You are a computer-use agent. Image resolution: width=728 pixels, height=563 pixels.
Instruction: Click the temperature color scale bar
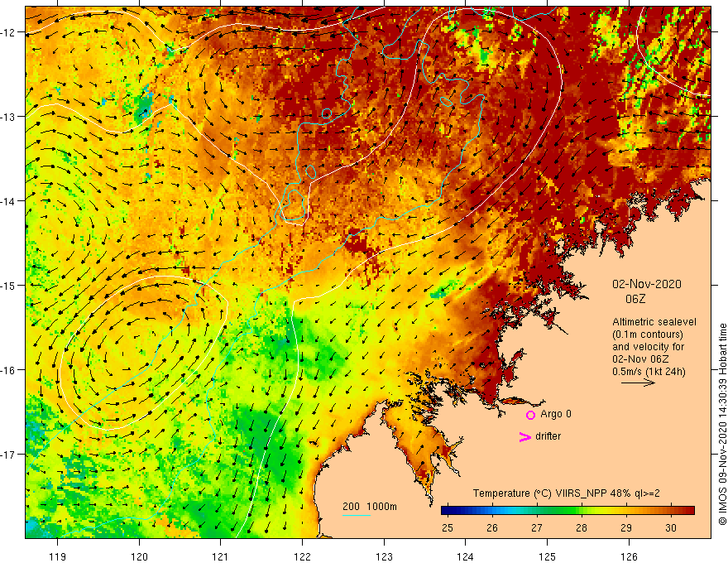(x=568, y=511)
